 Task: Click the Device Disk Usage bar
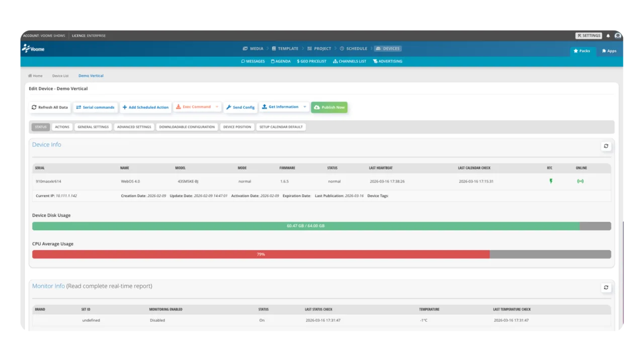click(306, 226)
